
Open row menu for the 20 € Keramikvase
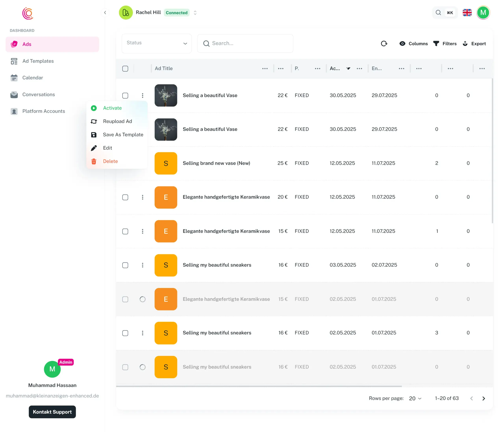[143, 197]
